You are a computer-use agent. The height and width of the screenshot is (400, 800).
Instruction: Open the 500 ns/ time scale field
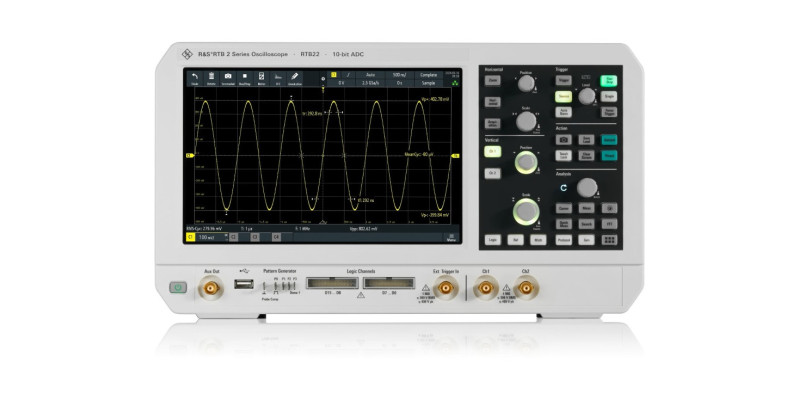(x=399, y=75)
